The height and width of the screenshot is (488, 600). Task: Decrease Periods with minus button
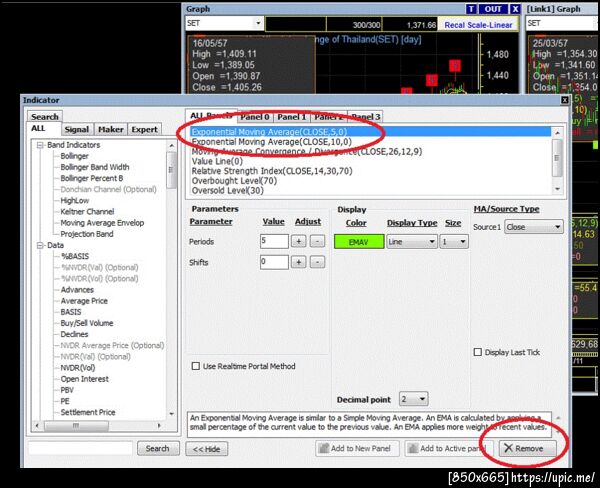coord(317,242)
